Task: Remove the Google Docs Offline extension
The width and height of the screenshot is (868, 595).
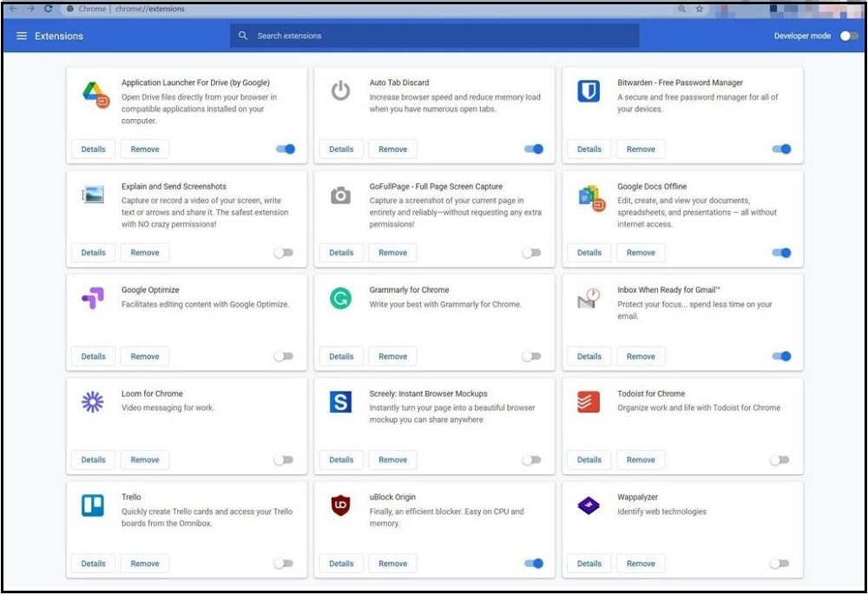Action: pos(641,253)
